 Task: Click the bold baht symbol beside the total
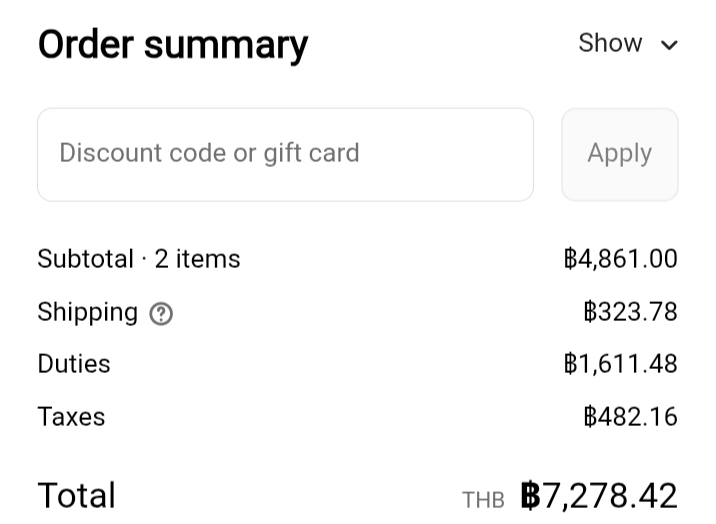[x=530, y=496]
